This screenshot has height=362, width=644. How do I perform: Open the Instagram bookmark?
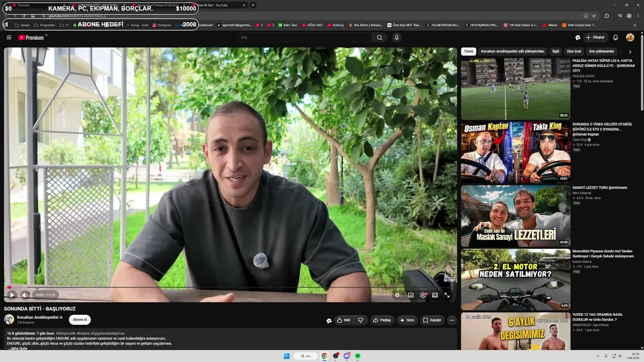162,25
